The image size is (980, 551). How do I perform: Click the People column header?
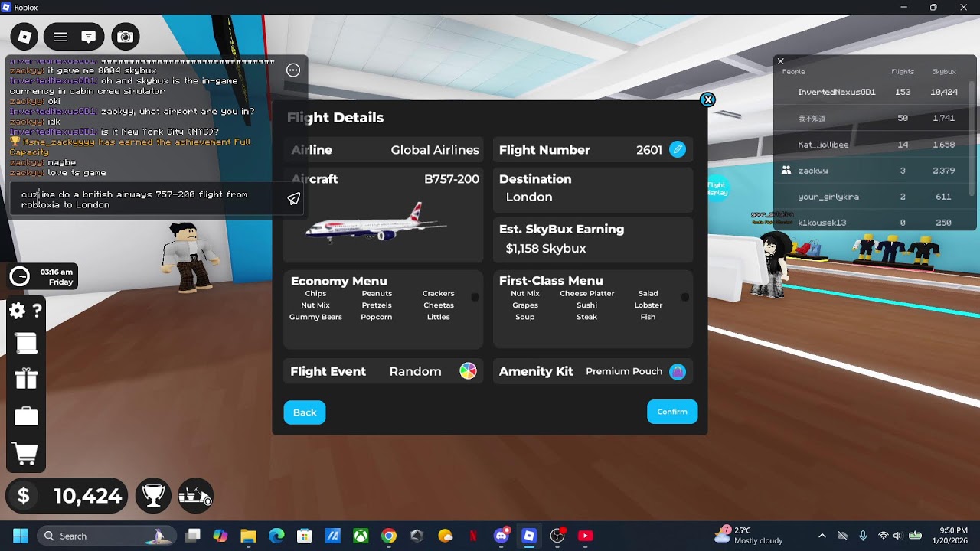793,72
